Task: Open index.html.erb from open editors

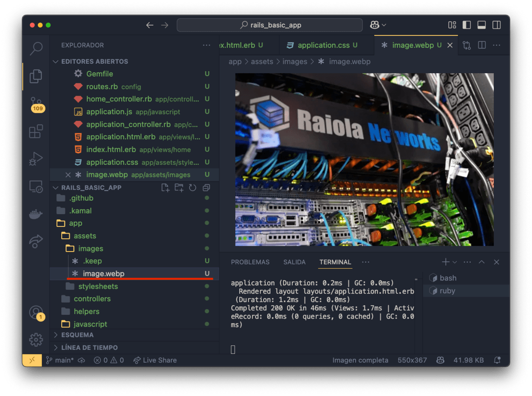Action: coord(135,150)
